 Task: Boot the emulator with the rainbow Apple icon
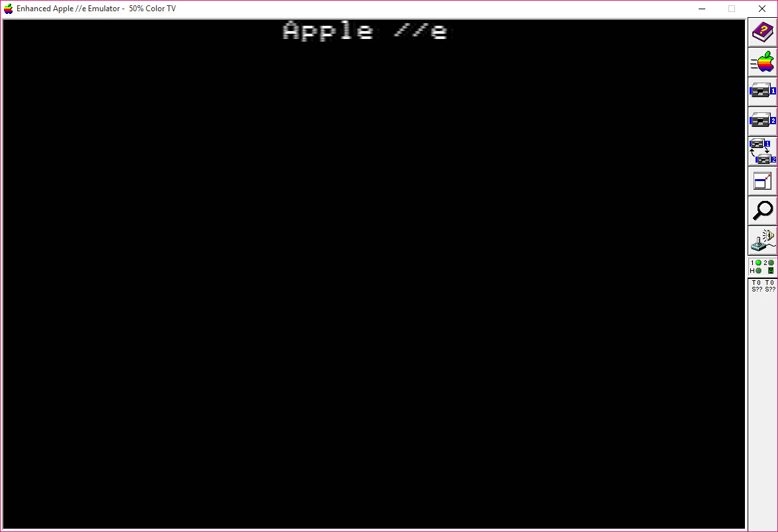(x=763, y=62)
